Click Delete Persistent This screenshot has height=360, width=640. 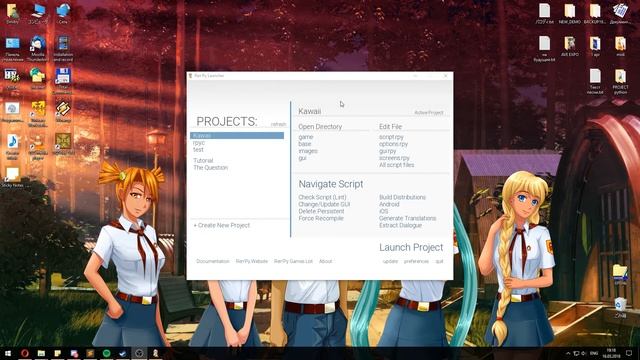pos(321,211)
